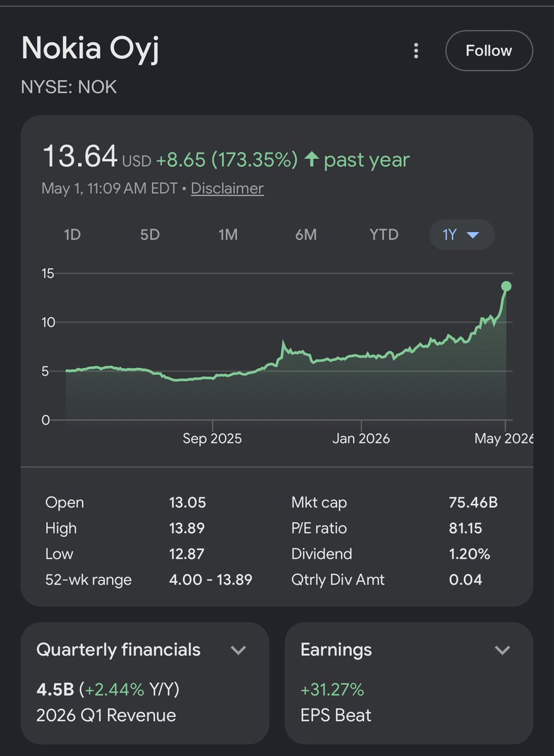Open the 1Y range dropdown
This screenshot has height=756, width=554.
point(461,235)
